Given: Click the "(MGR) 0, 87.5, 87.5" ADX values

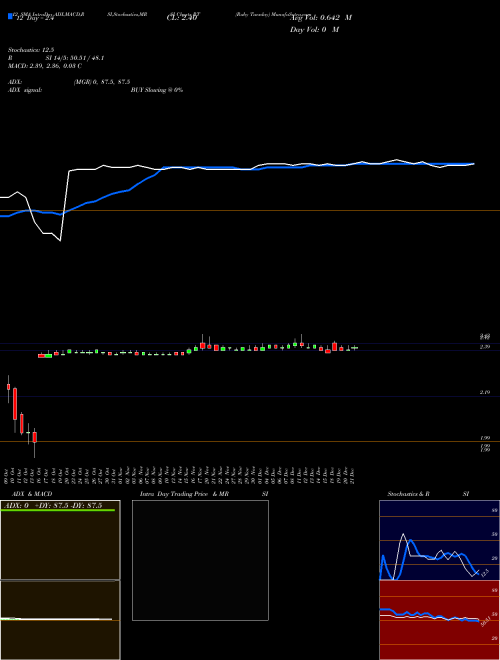Looking at the screenshot, I should pyautogui.click(x=102, y=82).
